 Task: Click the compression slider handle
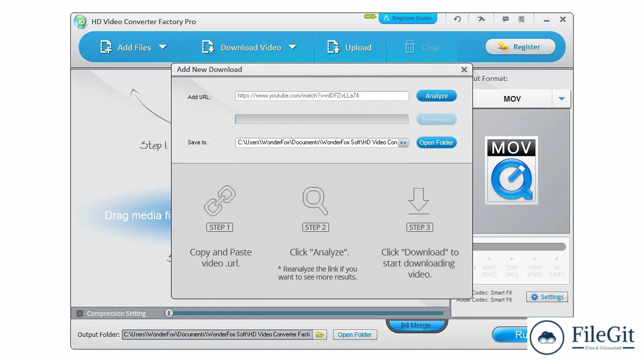coord(169,313)
